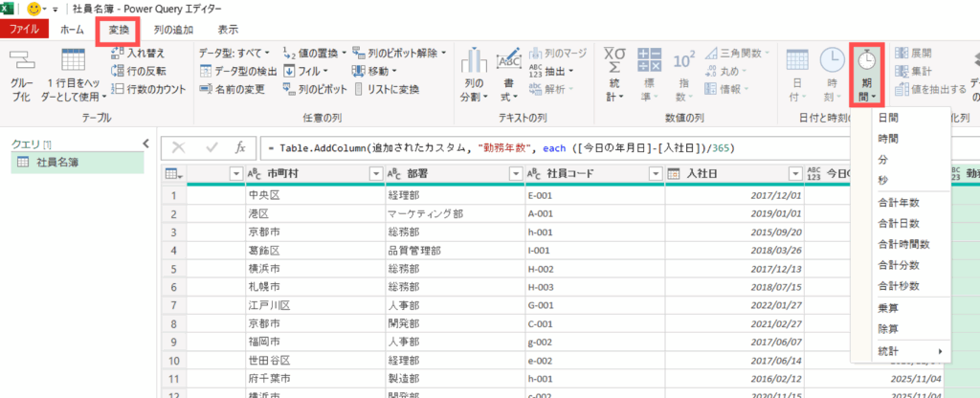Click the 列のピボット (Pivot Column) button

tap(315, 89)
